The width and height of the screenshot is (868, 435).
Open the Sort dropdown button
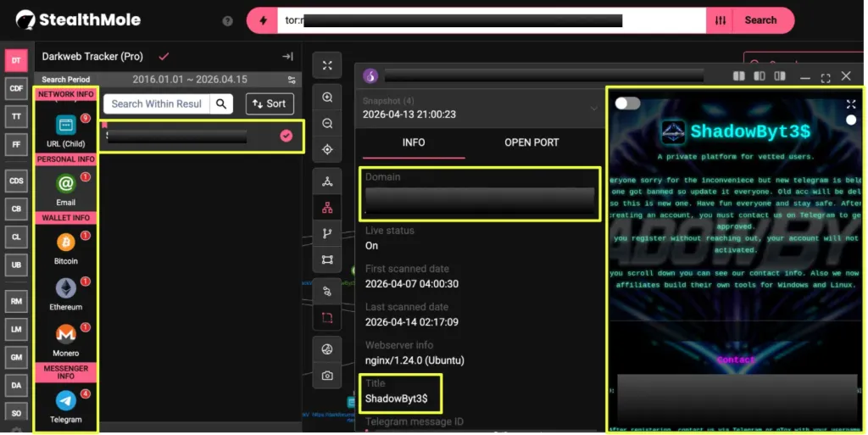pos(270,103)
